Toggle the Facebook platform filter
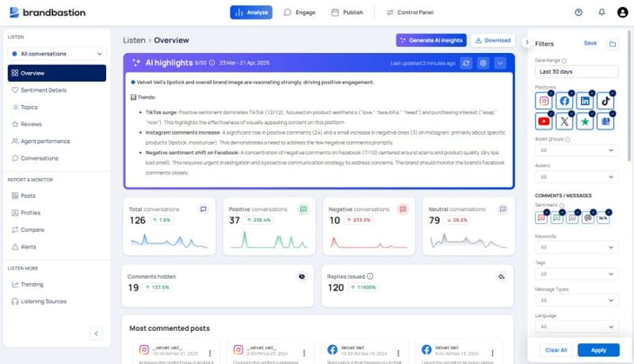634x364 pixels. click(565, 101)
